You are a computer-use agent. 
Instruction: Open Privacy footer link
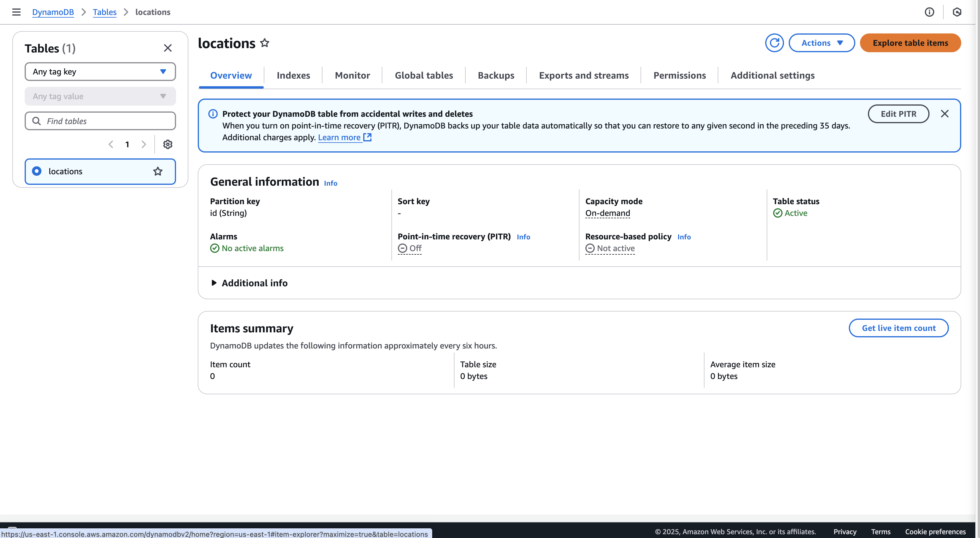845,532
